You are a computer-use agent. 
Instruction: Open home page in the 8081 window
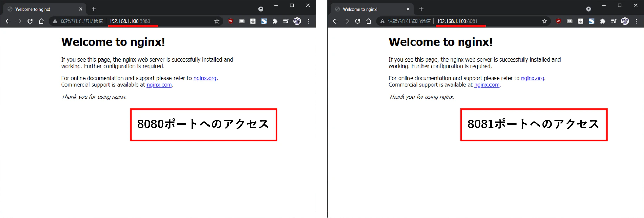[x=369, y=21]
